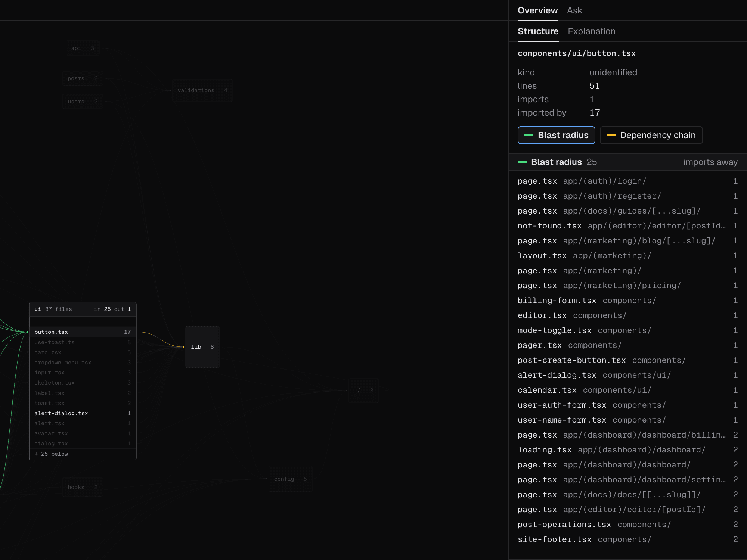This screenshot has height=560, width=747.
Task: Click the ui node header
Action: click(x=83, y=309)
